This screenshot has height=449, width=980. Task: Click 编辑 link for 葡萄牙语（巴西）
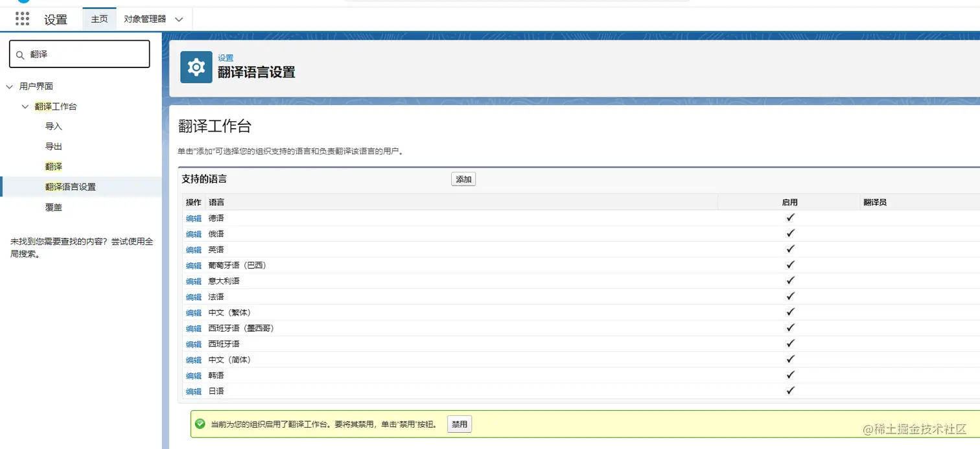coord(194,266)
